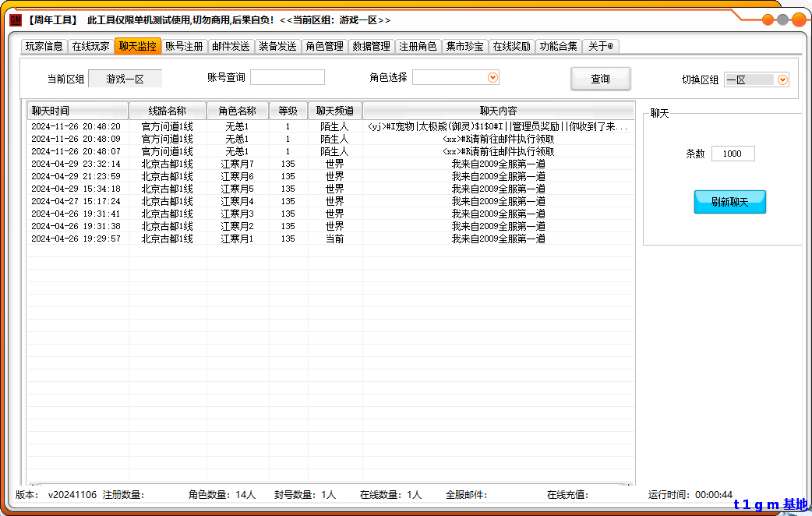Click the horizontal scrollbar left arrow

(31, 484)
